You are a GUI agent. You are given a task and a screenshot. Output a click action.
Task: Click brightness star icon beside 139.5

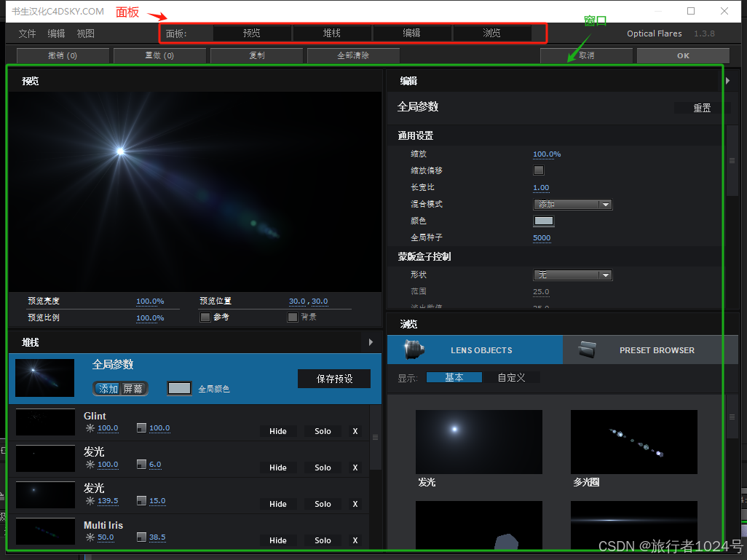(90, 501)
